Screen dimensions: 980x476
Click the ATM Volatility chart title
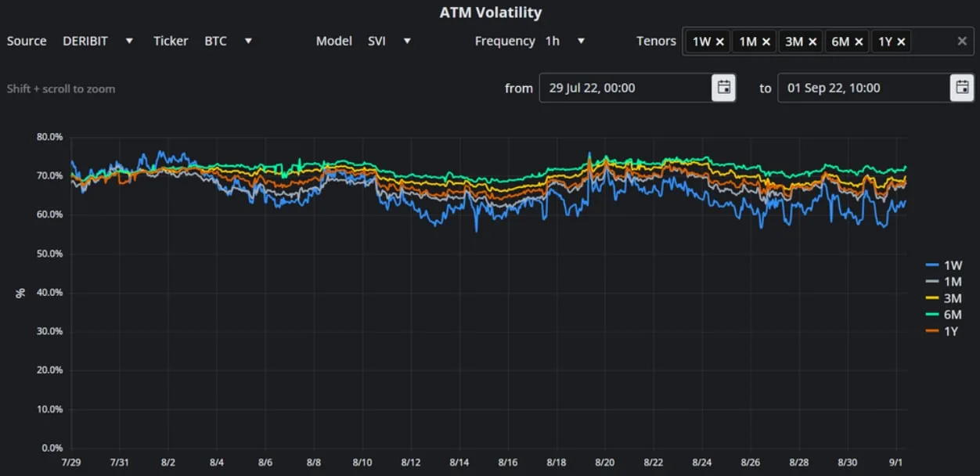[491, 13]
